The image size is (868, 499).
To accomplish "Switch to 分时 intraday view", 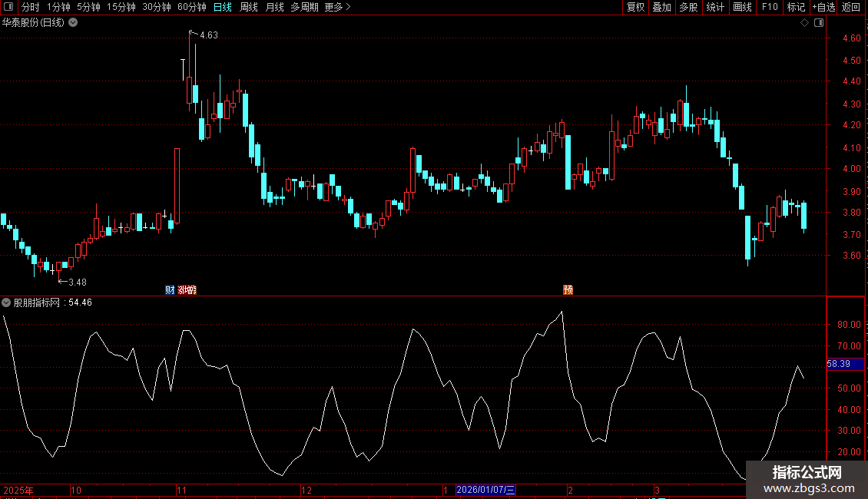I will click(31, 7).
